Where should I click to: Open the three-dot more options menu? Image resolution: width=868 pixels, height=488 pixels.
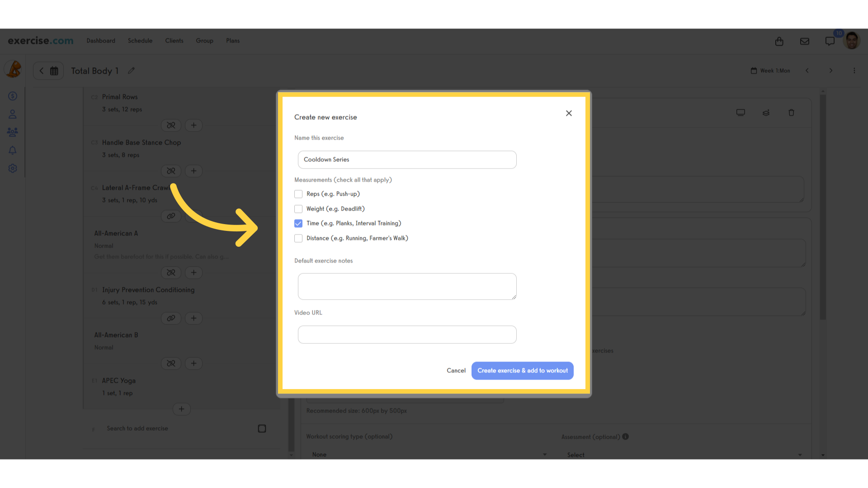[854, 70]
